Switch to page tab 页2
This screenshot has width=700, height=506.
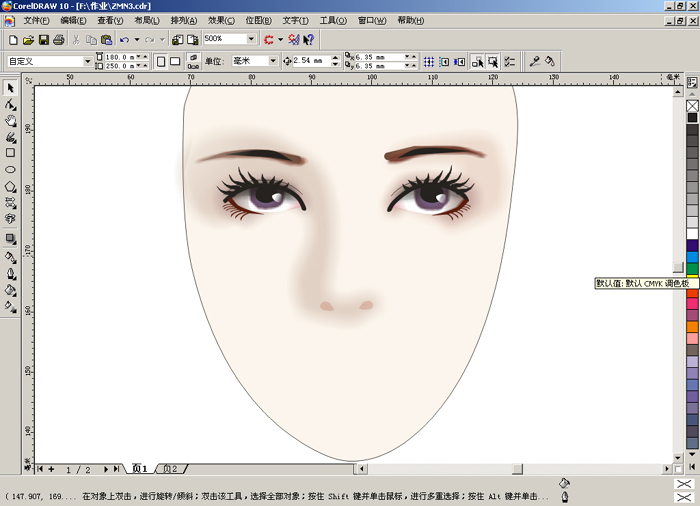coord(171,469)
